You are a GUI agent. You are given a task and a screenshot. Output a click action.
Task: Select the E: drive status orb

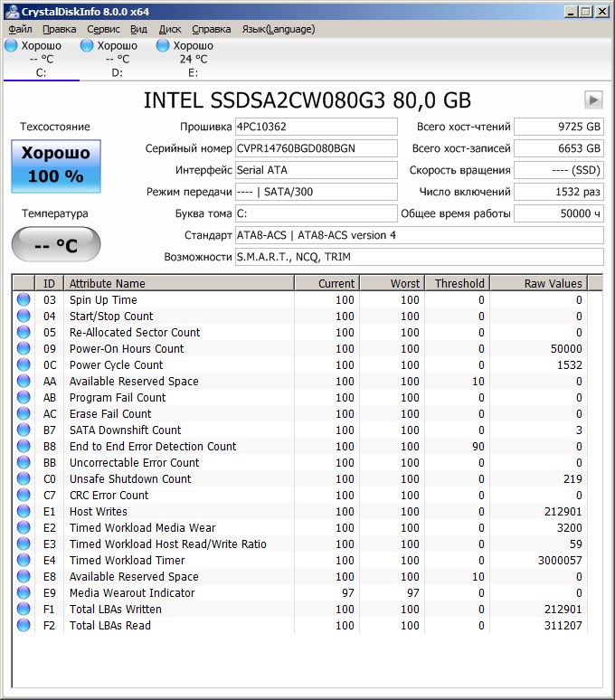(163, 45)
